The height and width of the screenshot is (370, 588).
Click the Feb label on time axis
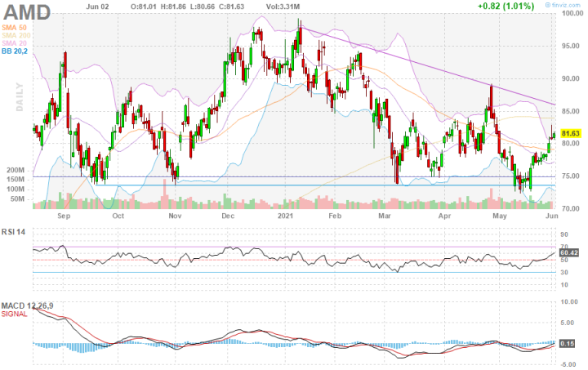[x=335, y=216]
